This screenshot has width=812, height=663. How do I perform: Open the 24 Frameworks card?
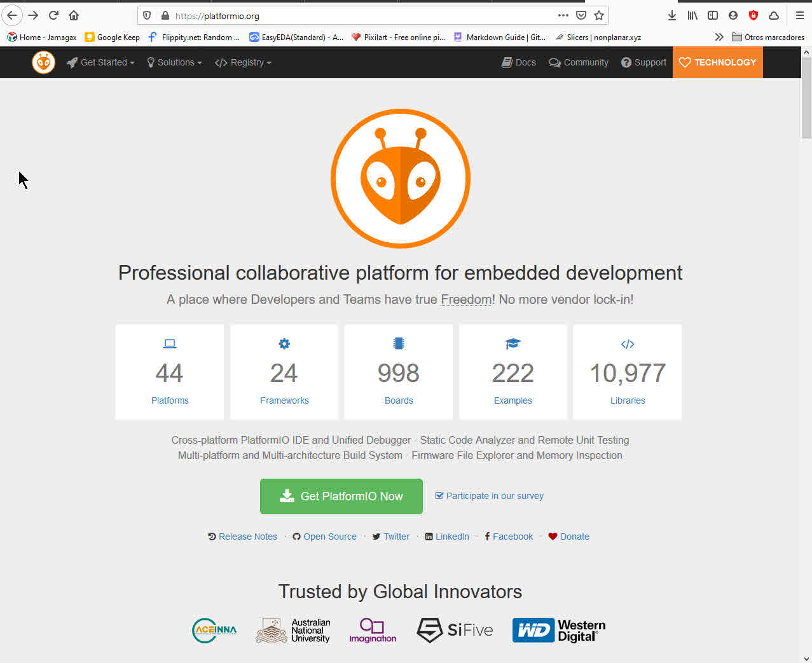[284, 372]
